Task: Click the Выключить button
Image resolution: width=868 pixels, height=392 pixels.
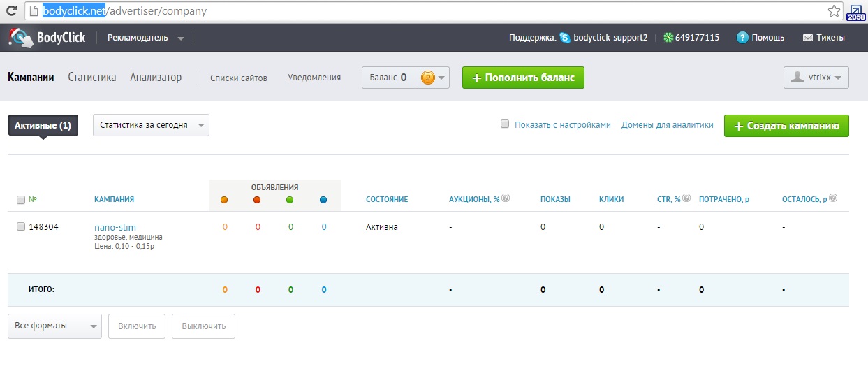Action: click(x=203, y=326)
